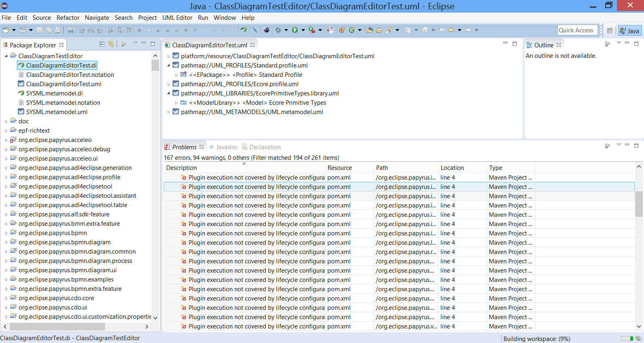Click the Open Task folder icon
The image size is (644, 343).
379,30
